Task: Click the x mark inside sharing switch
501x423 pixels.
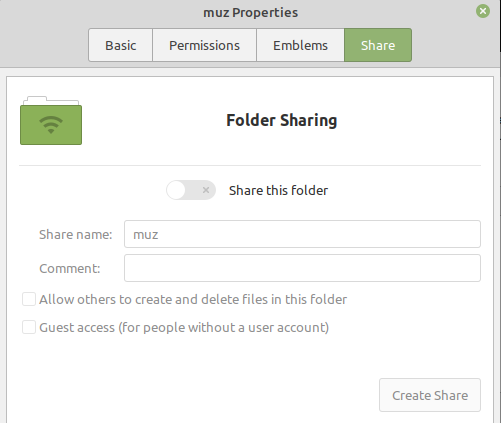Action: (x=206, y=190)
